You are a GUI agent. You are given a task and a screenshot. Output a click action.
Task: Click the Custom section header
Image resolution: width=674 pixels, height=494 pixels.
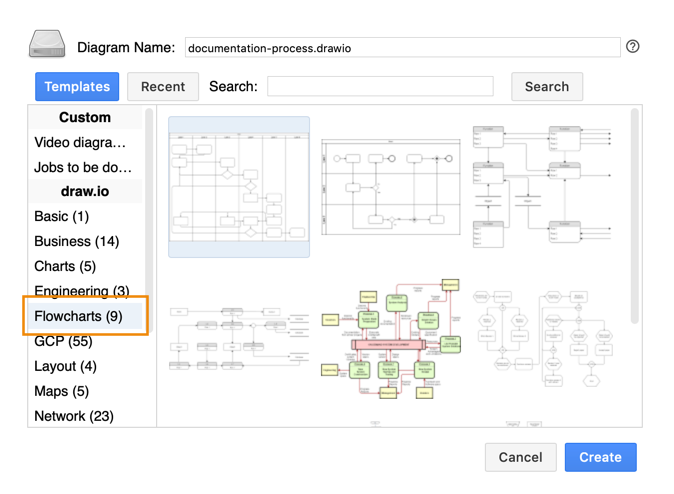85,117
